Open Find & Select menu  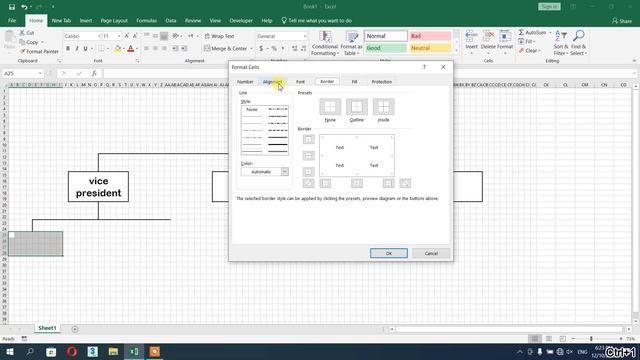578,43
